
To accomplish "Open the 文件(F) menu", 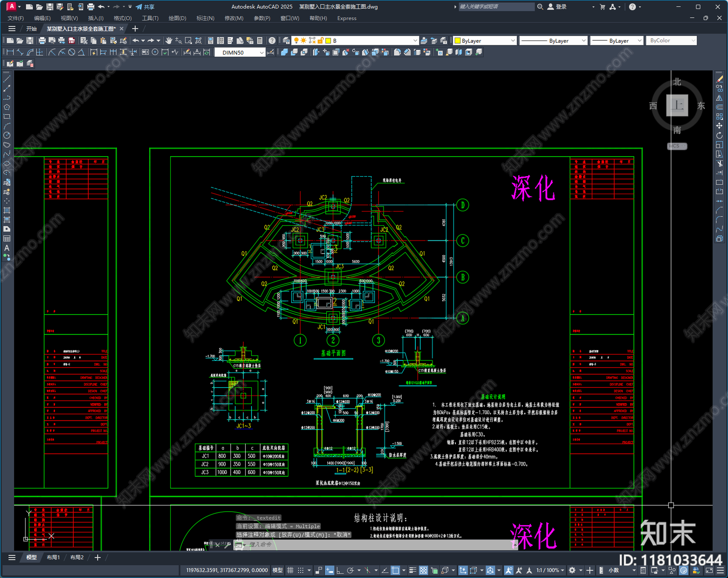I will 16,18.
